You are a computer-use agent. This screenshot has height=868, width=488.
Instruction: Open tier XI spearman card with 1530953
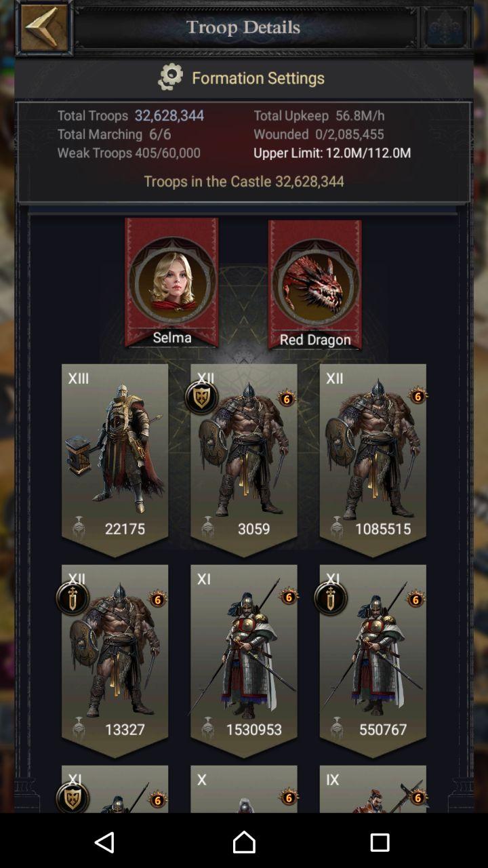pyautogui.click(x=244, y=660)
